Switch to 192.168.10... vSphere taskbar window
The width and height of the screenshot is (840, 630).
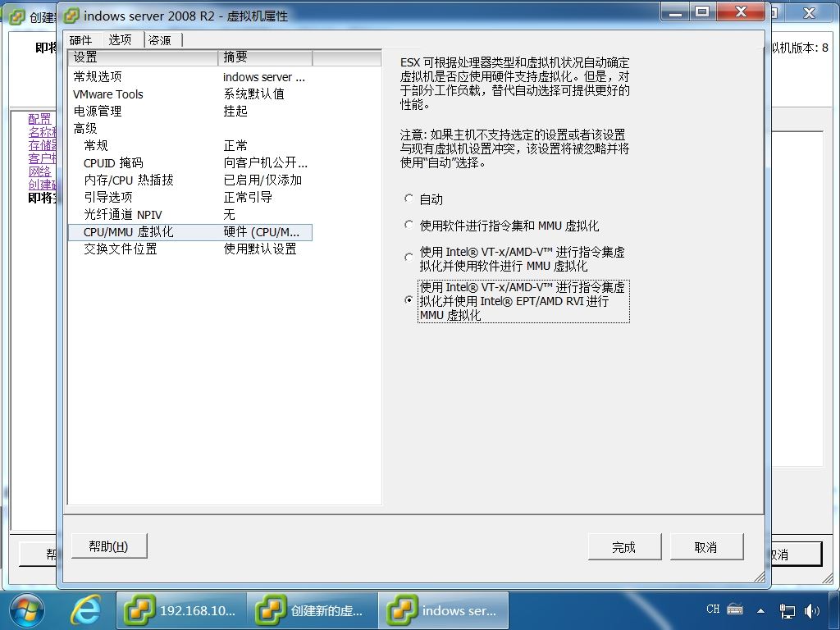pos(182,610)
